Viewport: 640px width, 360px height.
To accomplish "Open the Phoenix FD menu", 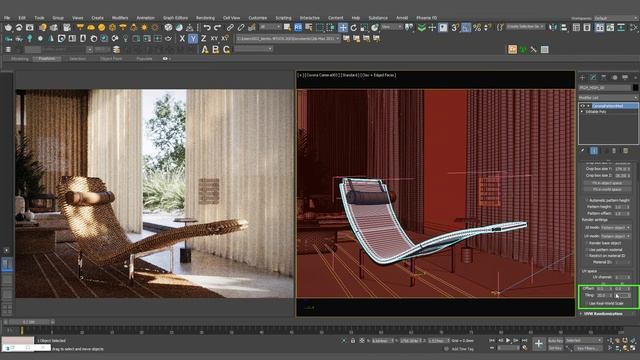I will (x=427, y=18).
